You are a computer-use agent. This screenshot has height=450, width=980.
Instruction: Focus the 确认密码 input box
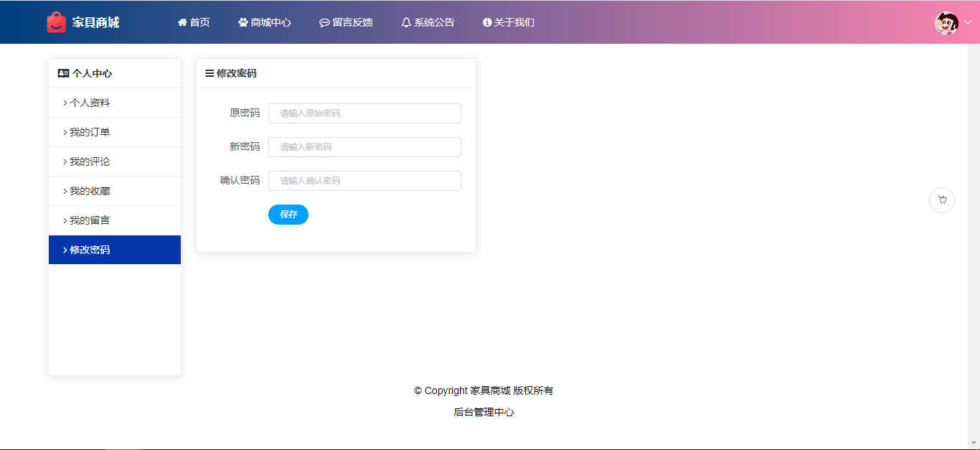click(364, 181)
